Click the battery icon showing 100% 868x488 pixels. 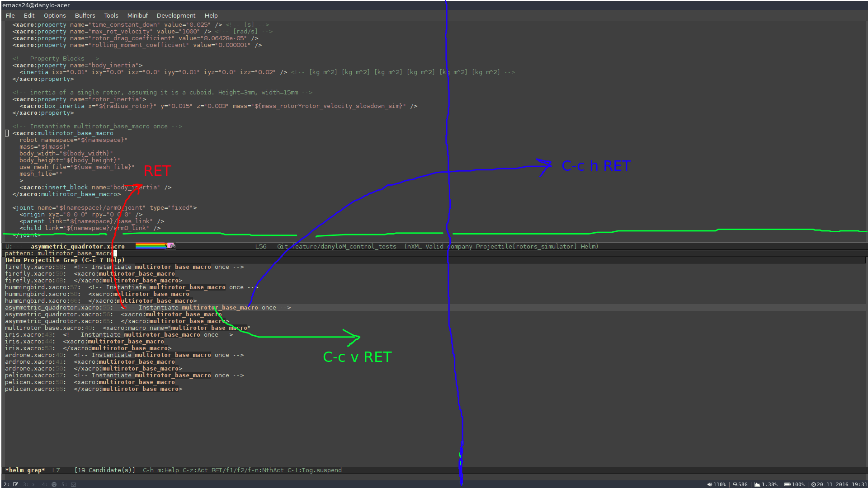788,484
